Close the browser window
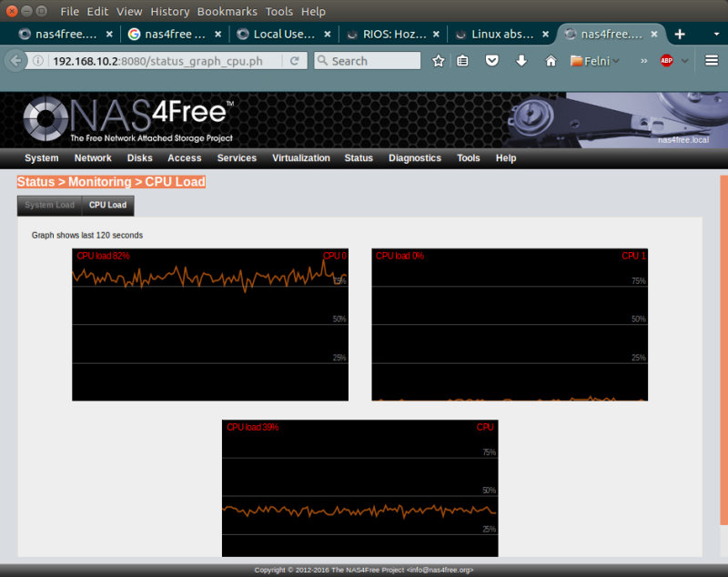This screenshot has height=577, width=728. coord(12,11)
